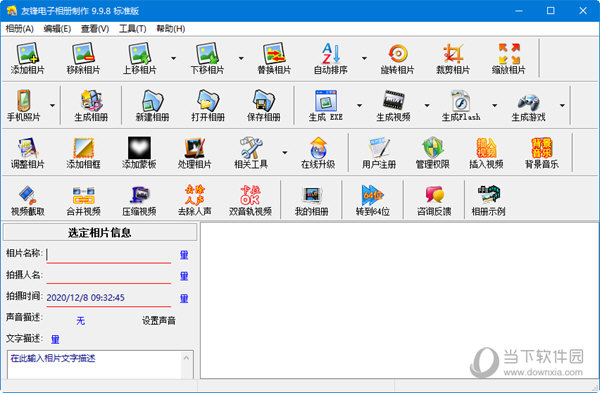This screenshot has height=393, width=600.
Task: Click 转到64位 switch to 64-bit icon
Action: [x=373, y=200]
